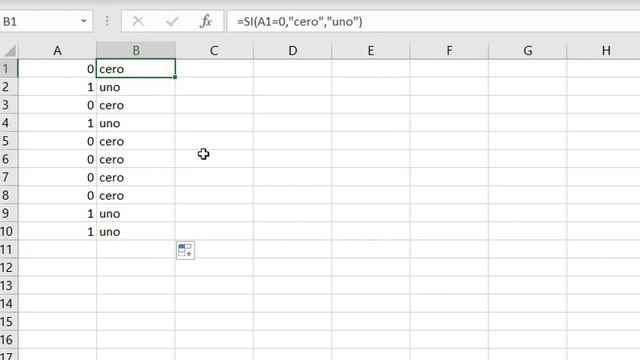Open the Auto Fill Options button
Viewport: 640px width, 360px height.
point(185,250)
